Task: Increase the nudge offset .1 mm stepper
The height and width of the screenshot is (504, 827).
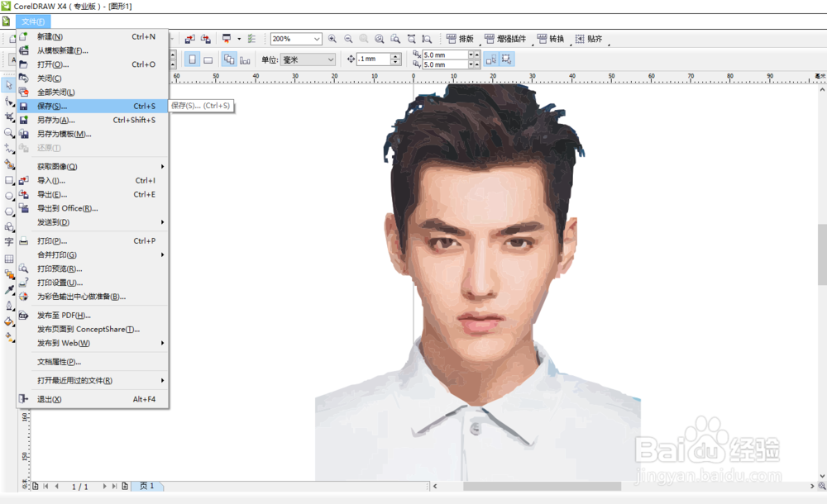Action: [x=396, y=56]
